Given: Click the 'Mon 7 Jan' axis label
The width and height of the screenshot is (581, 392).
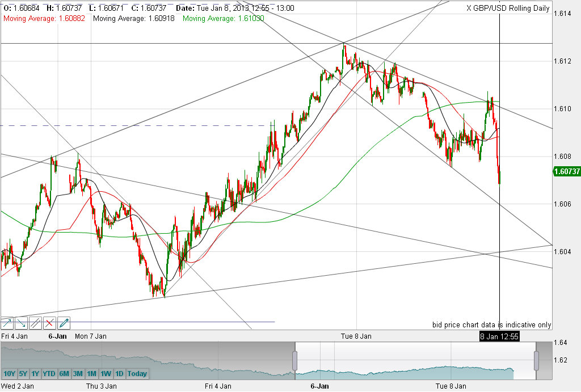Looking at the screenshot, I should click(x=90, y=336).
